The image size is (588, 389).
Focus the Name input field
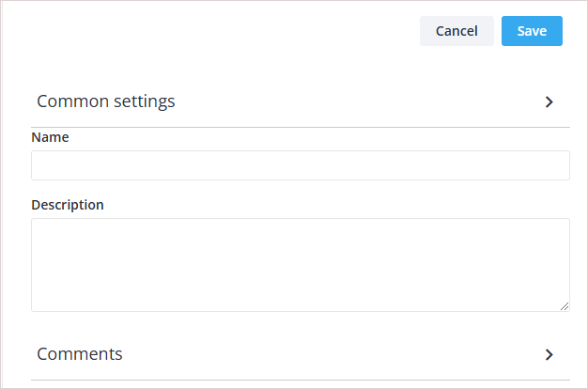[x=300, y=165]
